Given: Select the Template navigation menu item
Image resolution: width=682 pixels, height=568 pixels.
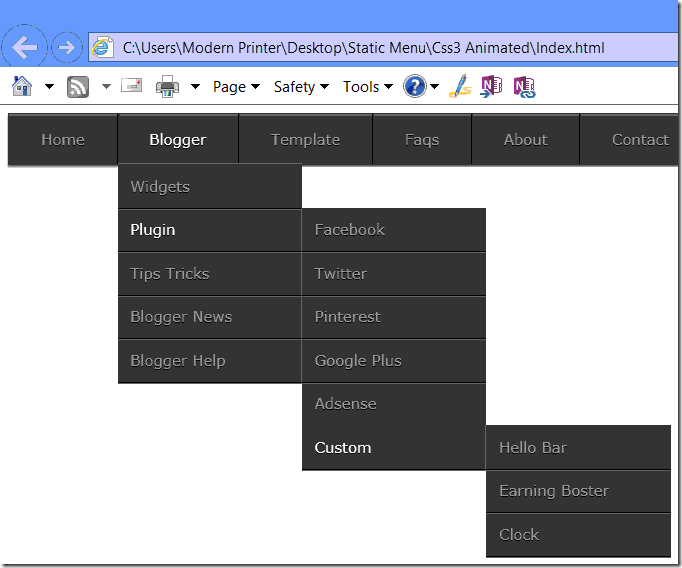Looking at the screenshot, I should 305,140.
